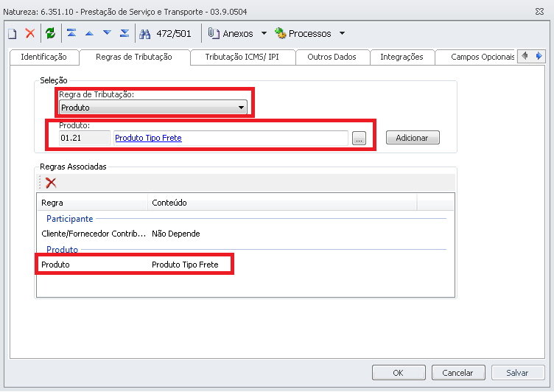Select the Produto group header in list
554x392 pixels.
pyautogui.click(x=62, y=250)
